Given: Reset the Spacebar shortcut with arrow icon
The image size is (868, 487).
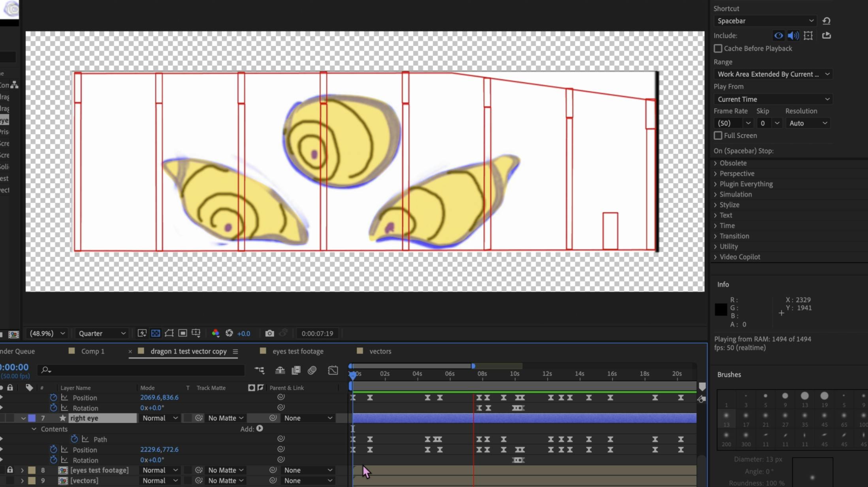Looking at the screenshot, I should tap(826, 21).
